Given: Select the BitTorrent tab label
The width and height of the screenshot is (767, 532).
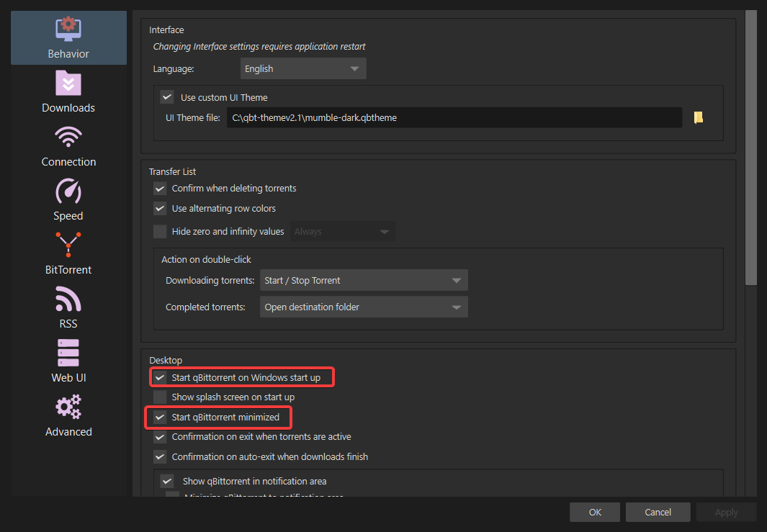Looking at the screenshot, I should [x=68, y=270].
